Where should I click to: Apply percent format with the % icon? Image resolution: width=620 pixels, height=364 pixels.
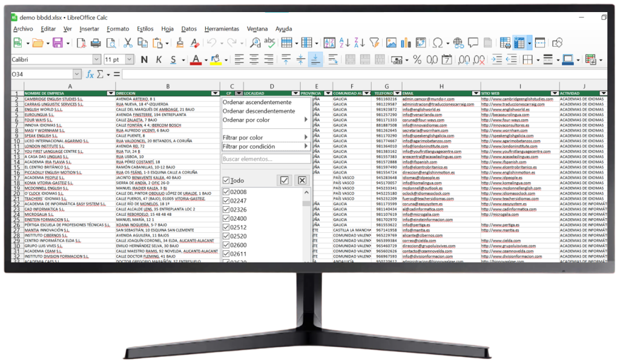point(417,59)
